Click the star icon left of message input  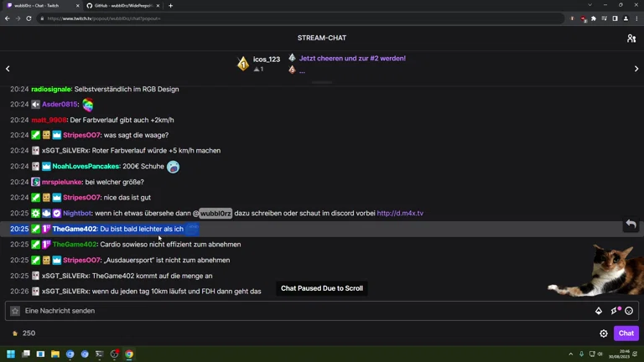click(15, 311)
